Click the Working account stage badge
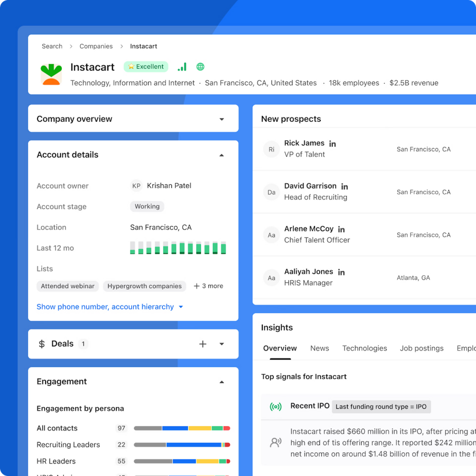This screenshot has width=476, height=476. 147,206
